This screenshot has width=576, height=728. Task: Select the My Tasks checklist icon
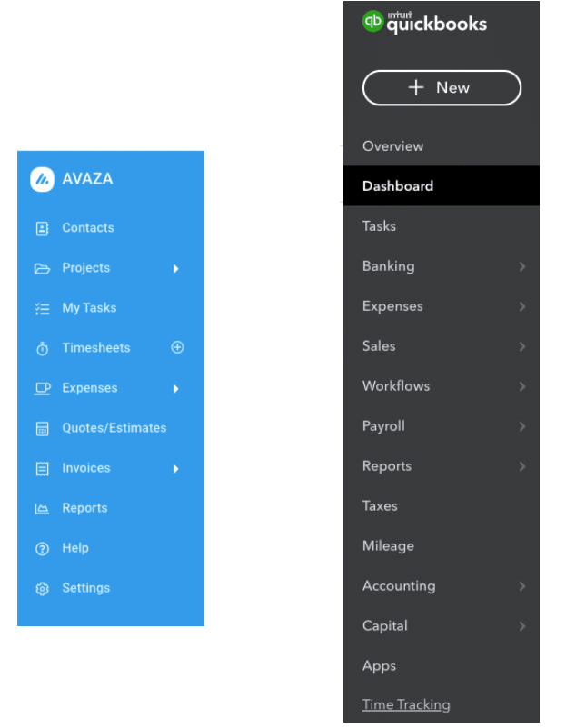(x=42, y=309)
